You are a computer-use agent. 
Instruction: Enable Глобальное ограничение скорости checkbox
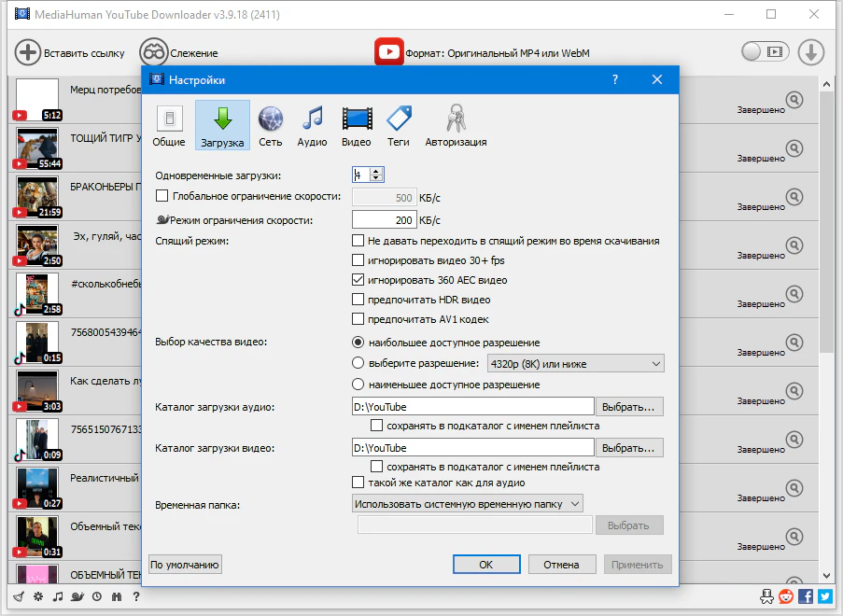(x=162, y=197)
